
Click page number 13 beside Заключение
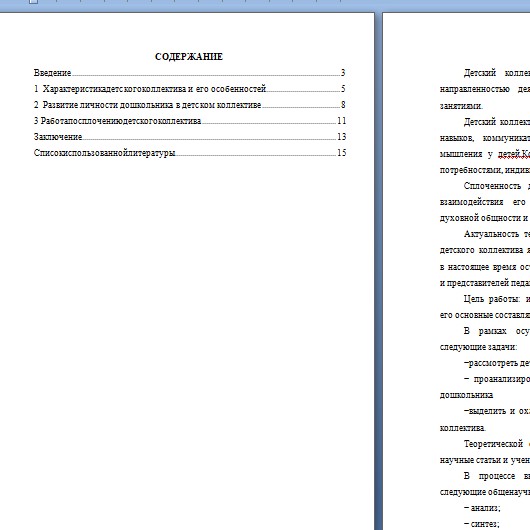[x=341, y=137]
